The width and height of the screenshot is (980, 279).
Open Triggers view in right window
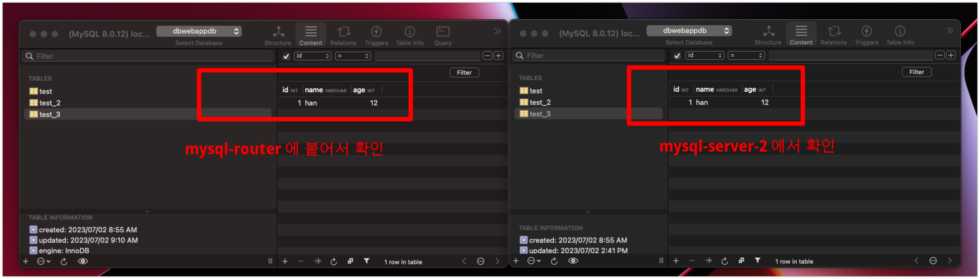point(866,35)
